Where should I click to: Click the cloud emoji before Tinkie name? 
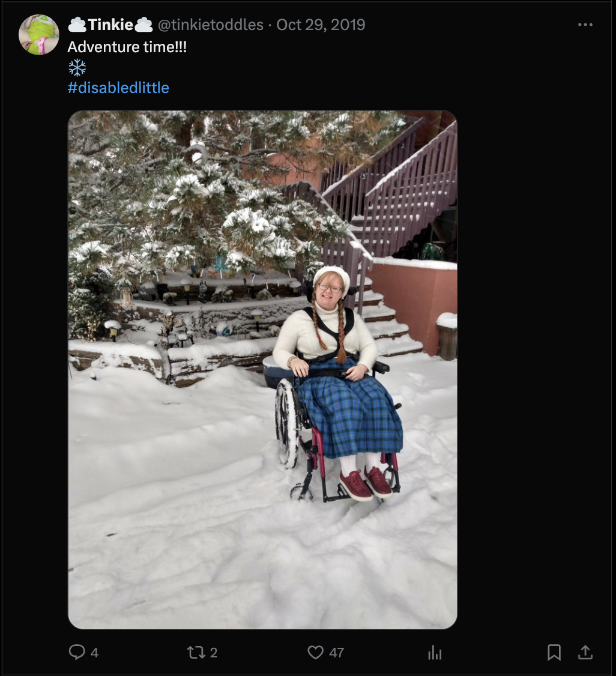pyautogui.click(x=77, y=25)
